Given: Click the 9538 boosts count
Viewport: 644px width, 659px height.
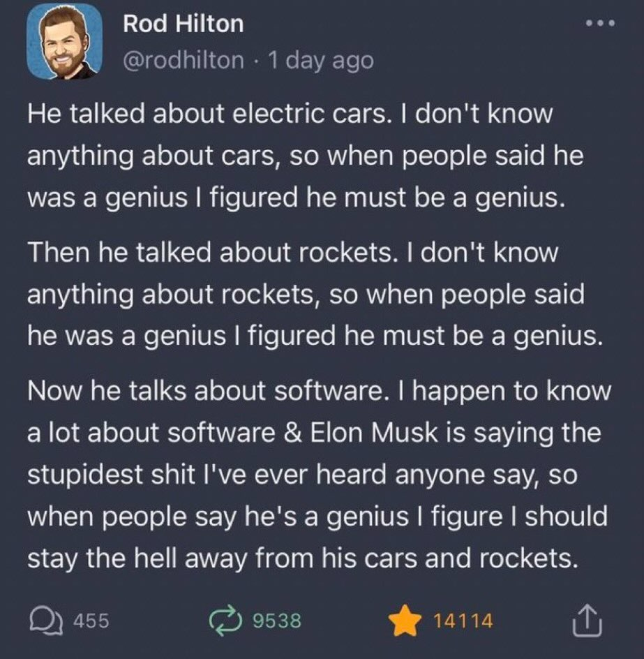Looking at the screenshot, I should (x=276, y=620).
